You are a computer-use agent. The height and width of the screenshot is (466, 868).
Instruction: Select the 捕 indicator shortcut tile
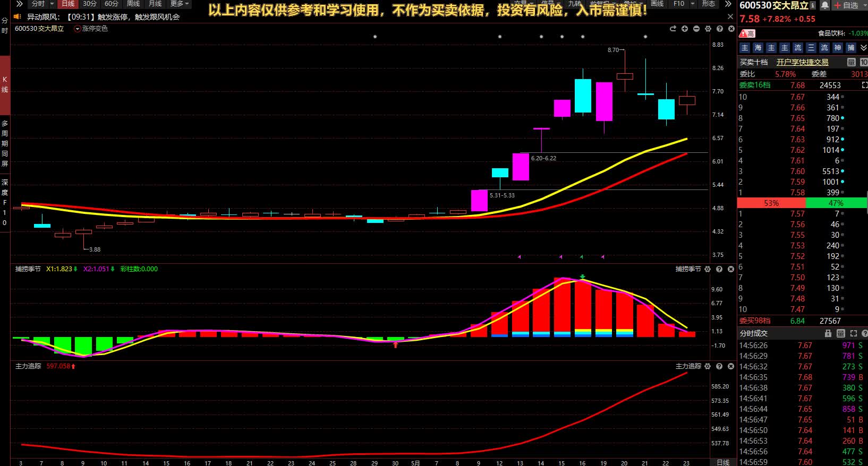tap(851, 48)
